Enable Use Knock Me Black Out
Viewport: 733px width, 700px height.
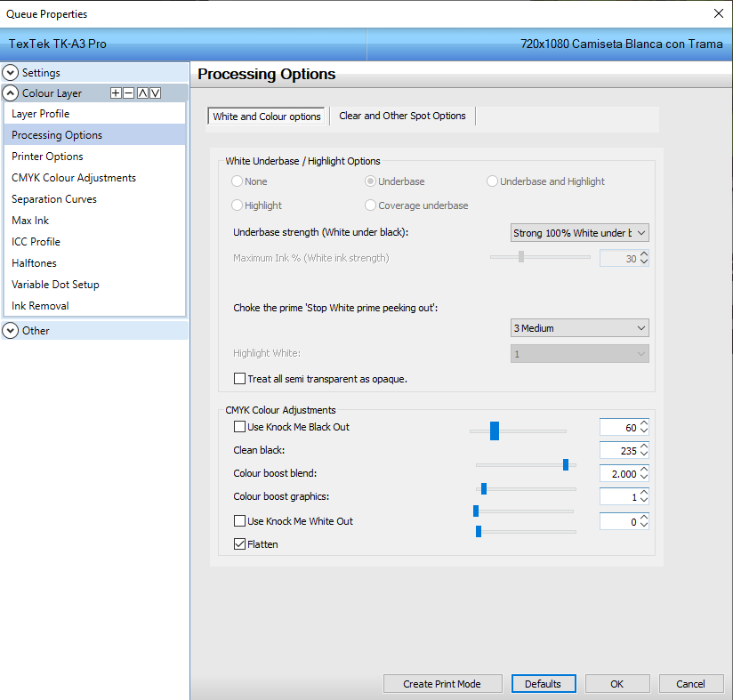pyautogui.click(x=239, y=427)
